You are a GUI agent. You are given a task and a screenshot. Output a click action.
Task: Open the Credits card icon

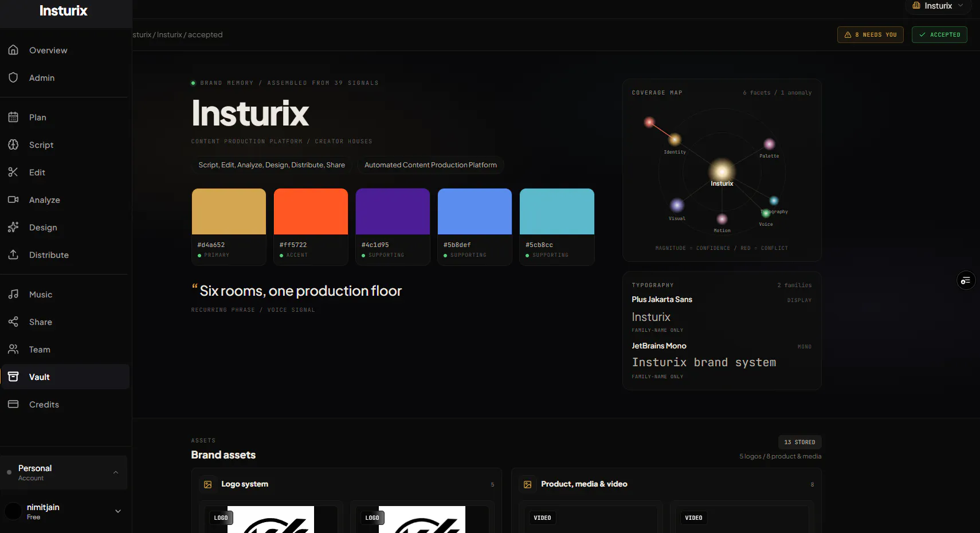pos(13,404)
